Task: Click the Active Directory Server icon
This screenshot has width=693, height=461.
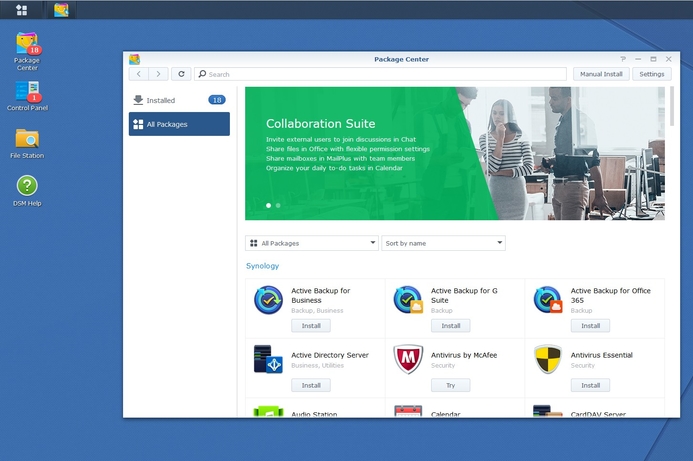Action: pyautogui.click(x=268, y=359)
